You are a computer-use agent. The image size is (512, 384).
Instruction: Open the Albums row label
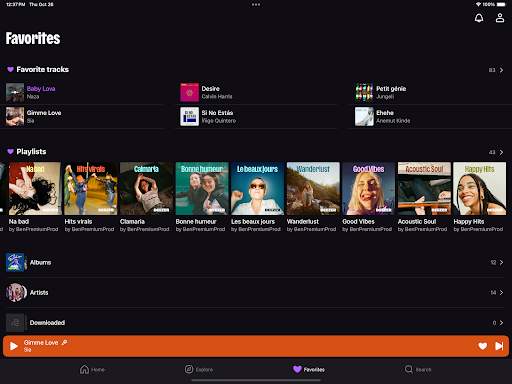[40, 263]
